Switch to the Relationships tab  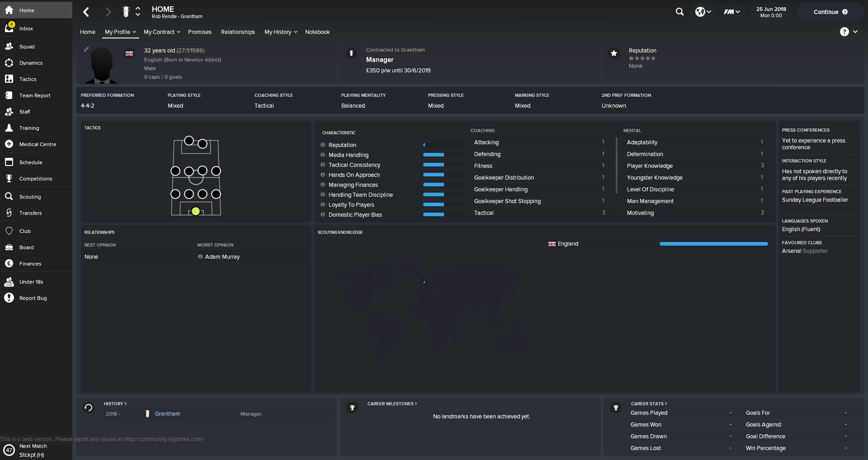[x=238, y=32]
